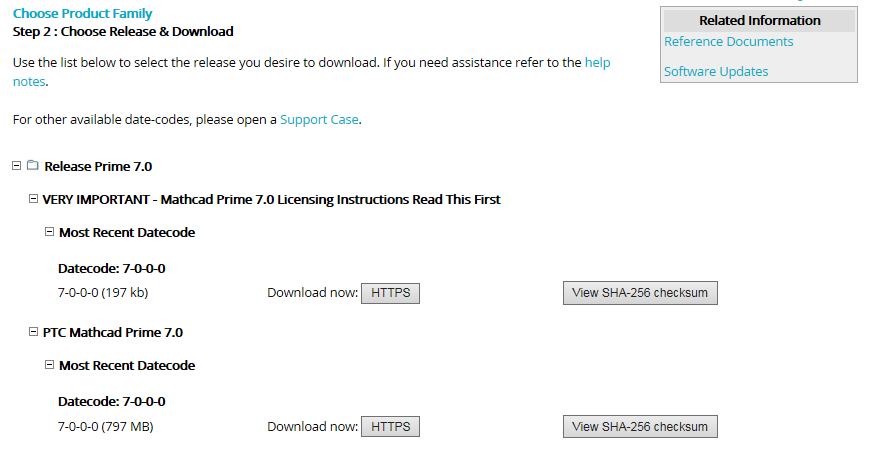Open Reference Documents in Related Information
The image size is (876, 460).
pos(729,41)
